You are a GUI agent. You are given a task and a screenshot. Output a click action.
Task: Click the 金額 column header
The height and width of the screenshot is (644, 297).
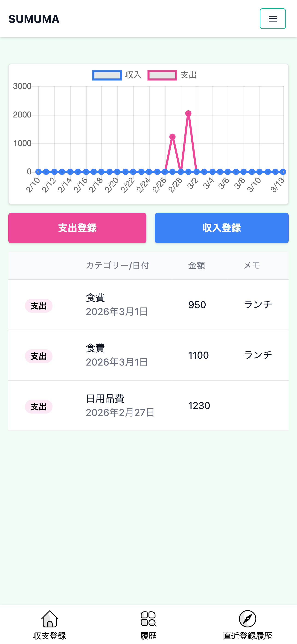[x=196, y=266]
